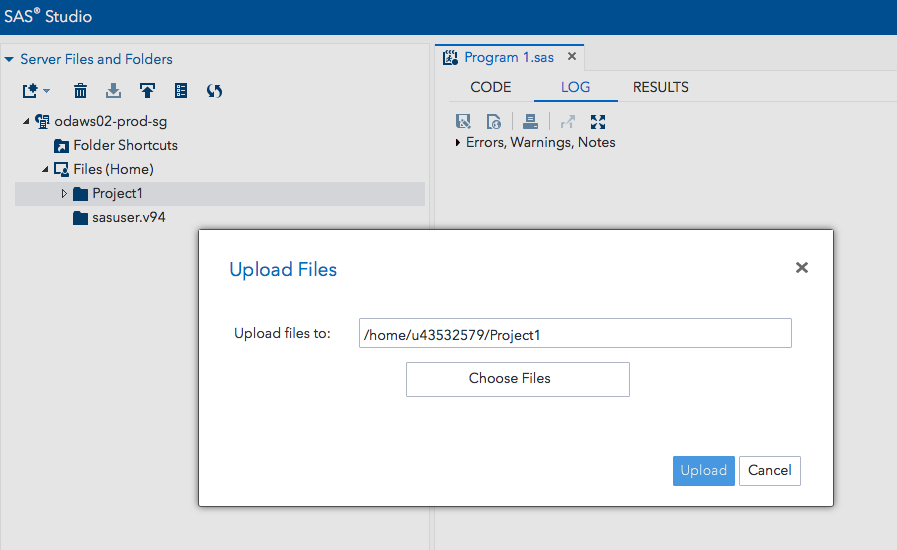
Task: Collapse the Files (Home) node
Action: (45, 169)
